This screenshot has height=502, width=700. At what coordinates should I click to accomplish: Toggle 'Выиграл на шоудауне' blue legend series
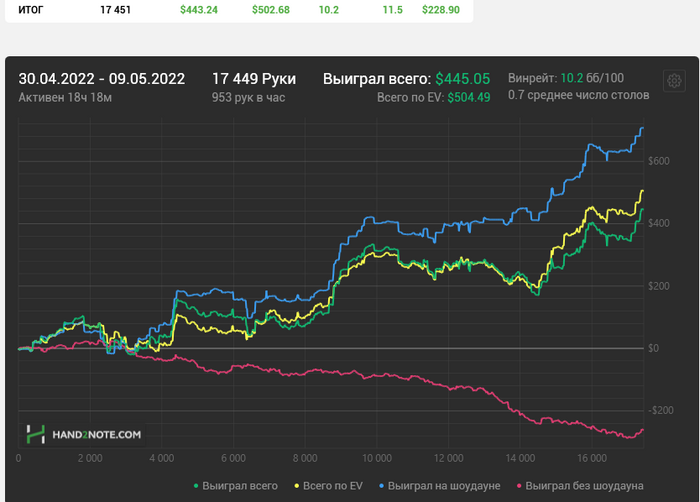440,486
